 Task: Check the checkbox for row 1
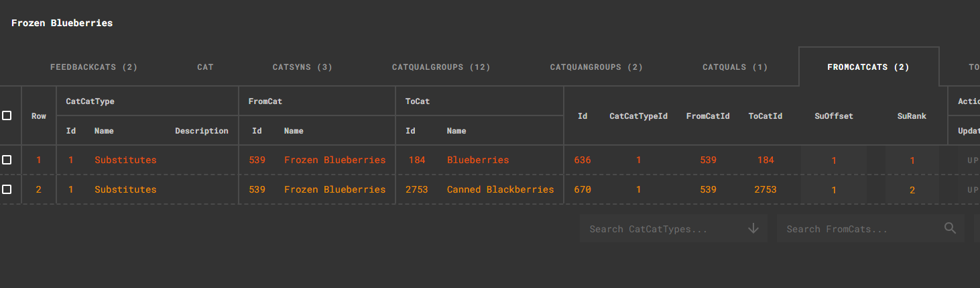click(x=7, y=160)
